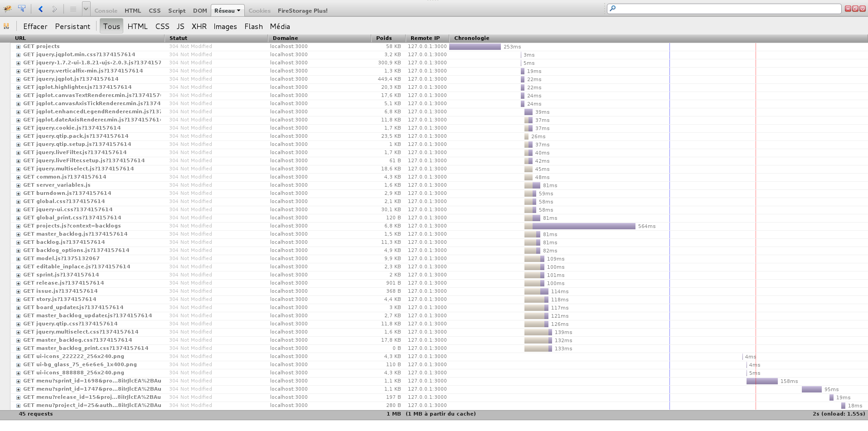
Task: Click the '1 MB à partir du cache' summary
Action: (441, 414)
